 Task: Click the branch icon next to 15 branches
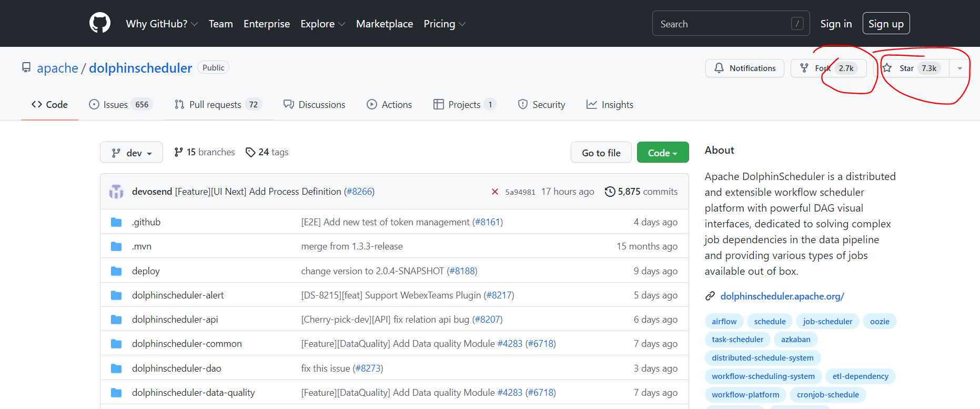pyautogui.click(x=179, y=152)
